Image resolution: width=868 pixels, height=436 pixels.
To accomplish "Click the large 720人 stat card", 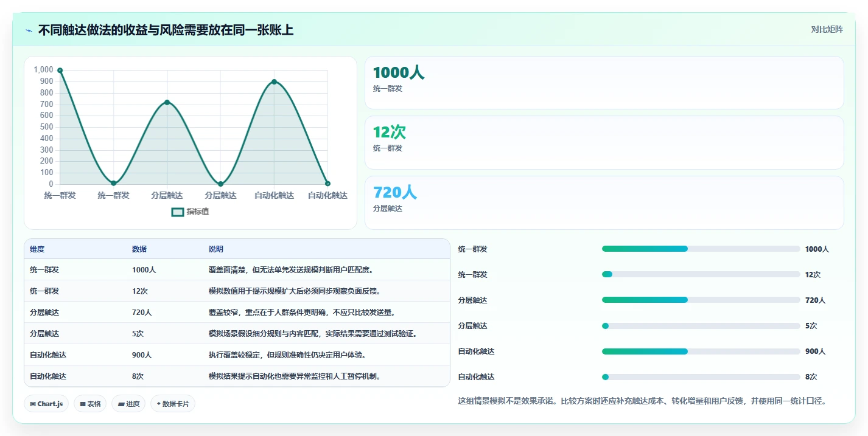I will [604, 202].
